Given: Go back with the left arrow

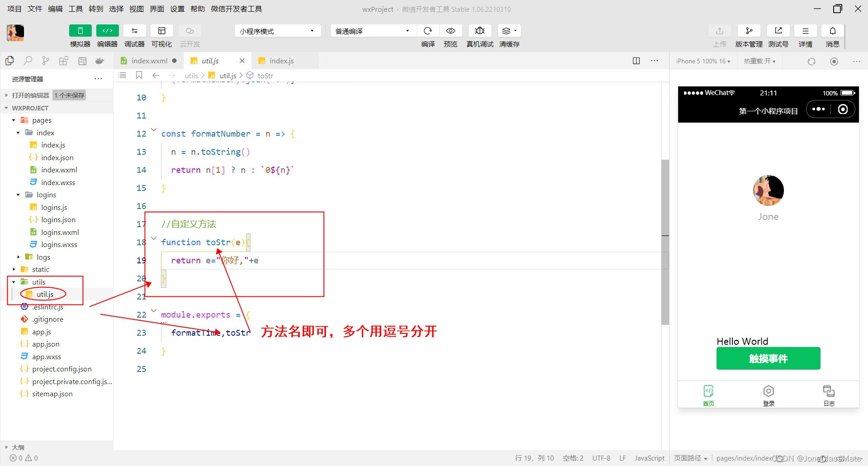Looking at the screenshot, I should click(x=156, y=75).
